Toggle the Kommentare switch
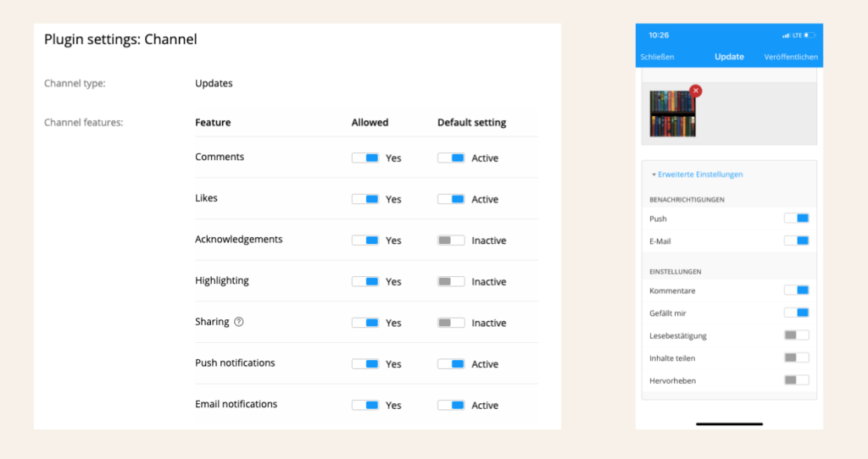This screenshot has height=459, width=868. (x=797, y=290)
